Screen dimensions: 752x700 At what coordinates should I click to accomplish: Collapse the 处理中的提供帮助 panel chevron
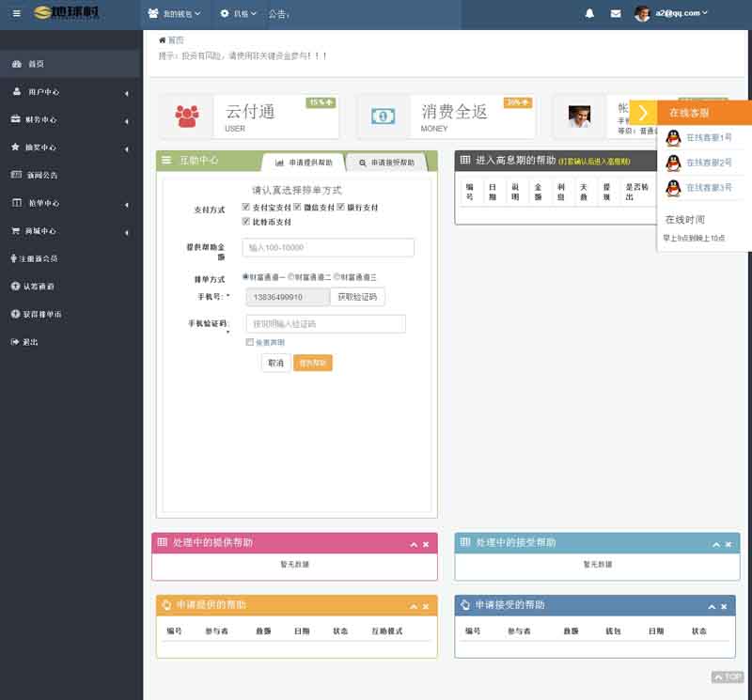(x=414, y=545)
